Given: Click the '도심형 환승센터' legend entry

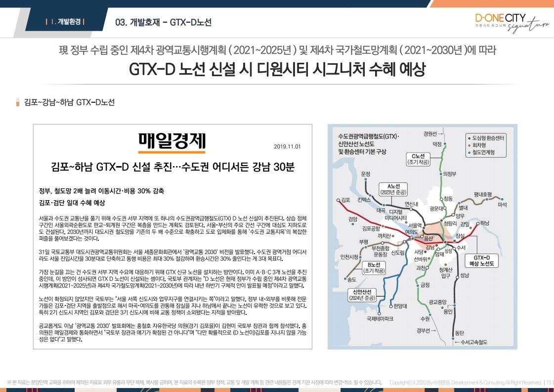Looking at the screenshot, I should point(486,138).
